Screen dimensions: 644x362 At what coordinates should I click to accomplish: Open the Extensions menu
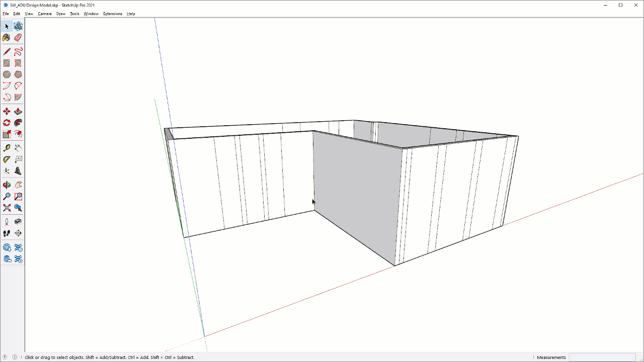(113, 14)
